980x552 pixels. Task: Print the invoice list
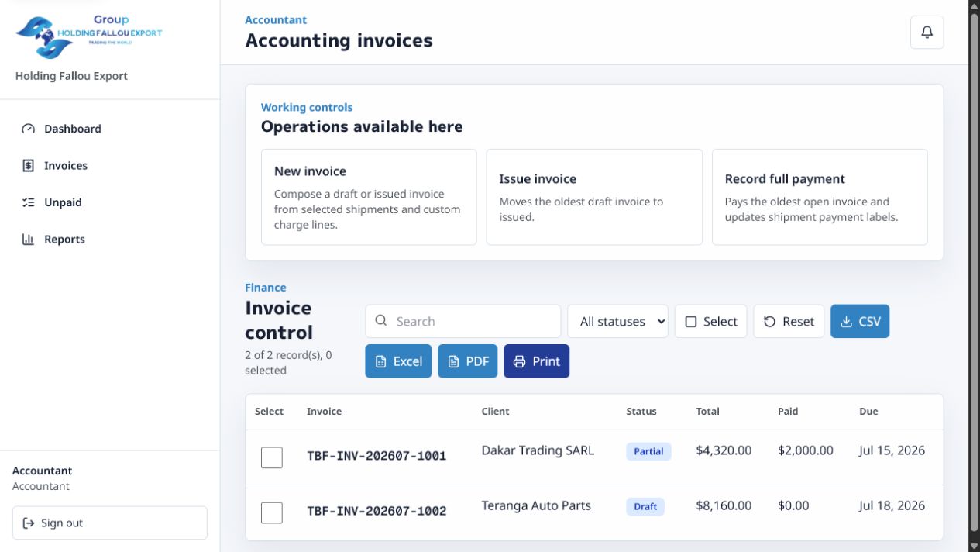coord(536,361)
